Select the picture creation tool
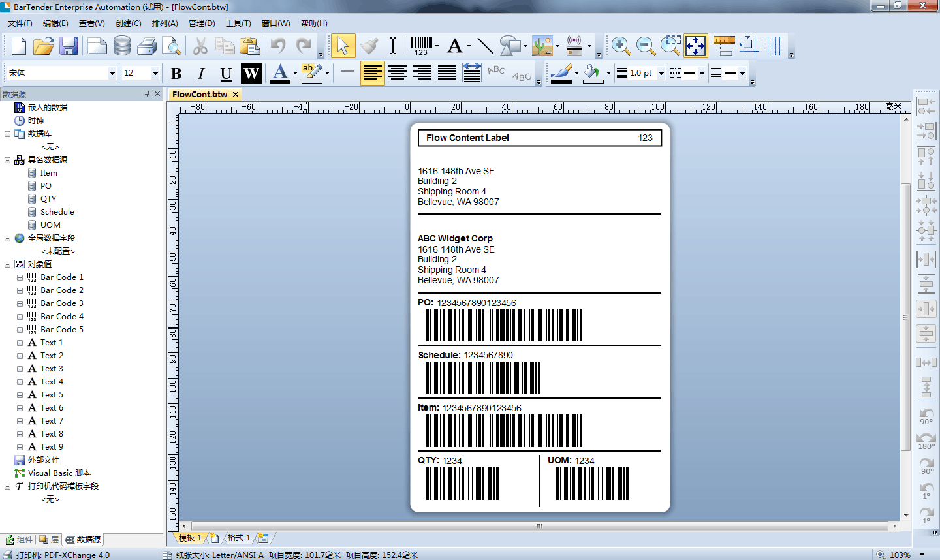Viewport: 940px width, 560px height. (542, 46)
